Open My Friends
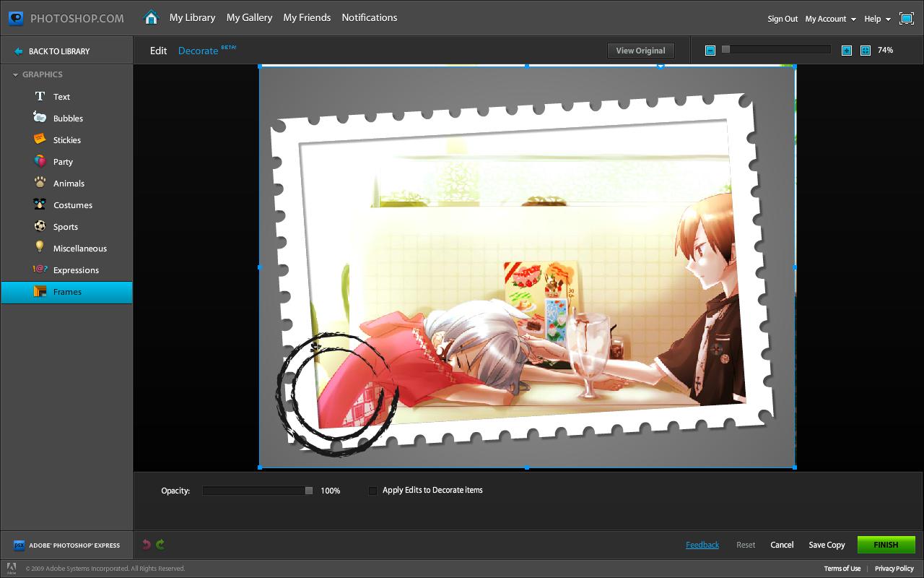Screen dimensions: 924x578 click(307, 17)
